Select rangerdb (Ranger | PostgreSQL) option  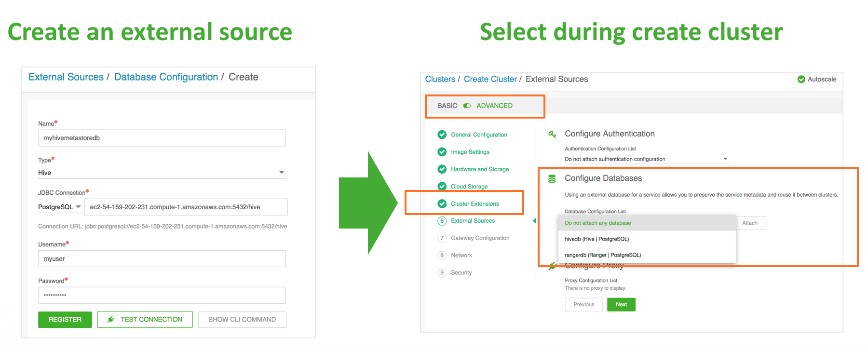tap(602, 255)
